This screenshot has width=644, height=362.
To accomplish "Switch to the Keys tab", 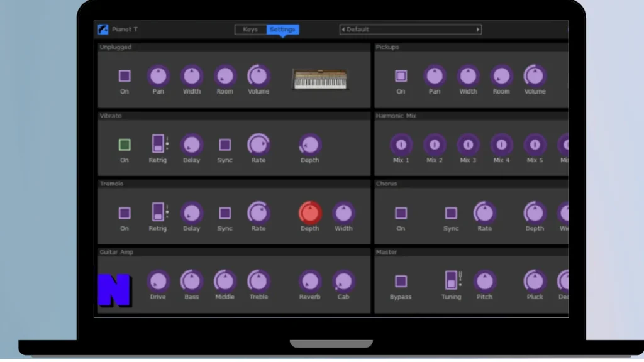I will 250,30.
